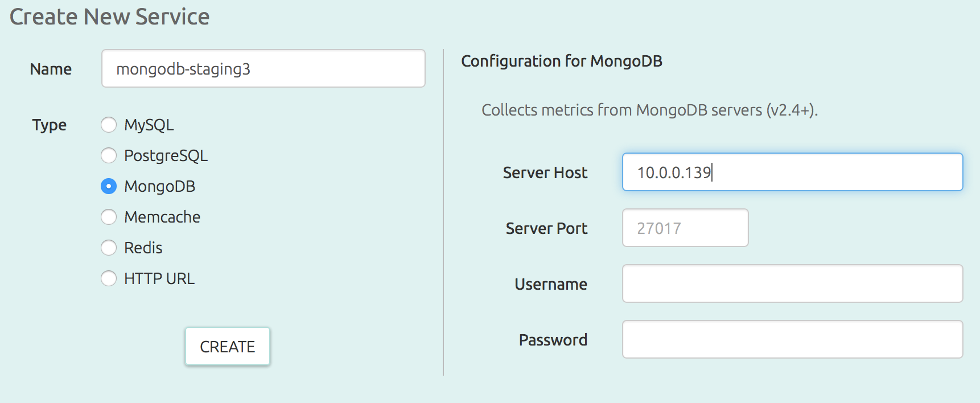Pick the Memcache radio option

[109, 217]
